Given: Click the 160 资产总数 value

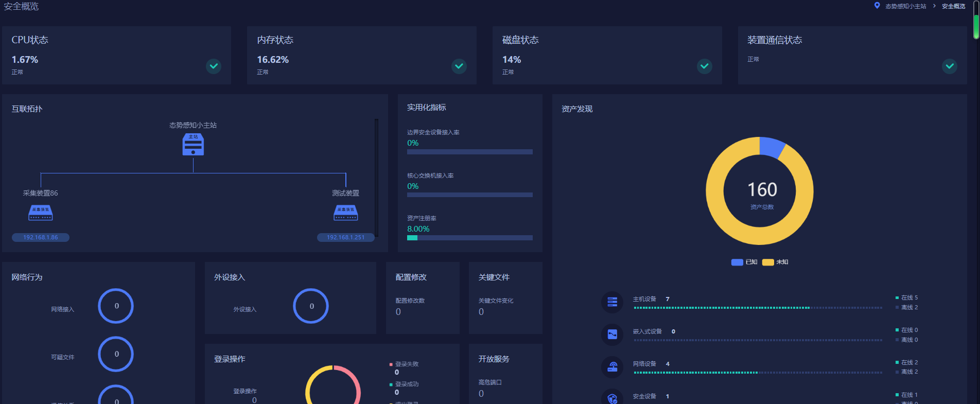Looking at the screenshot, I should pyautogui.click(x=762, y=190).
